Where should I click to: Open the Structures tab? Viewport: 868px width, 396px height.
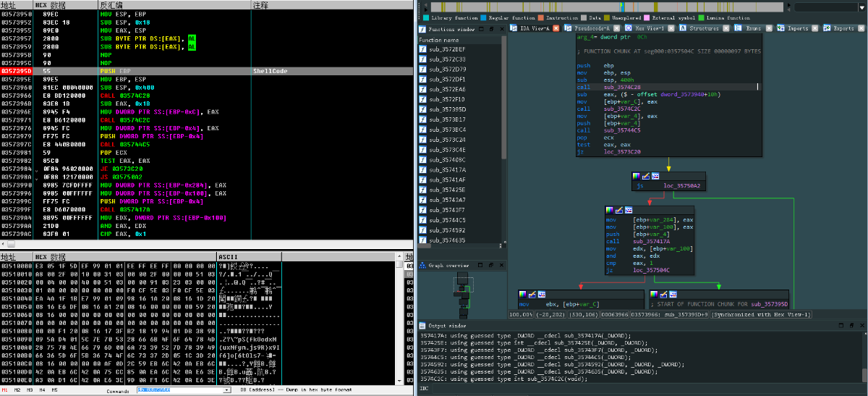coord(704,28)
